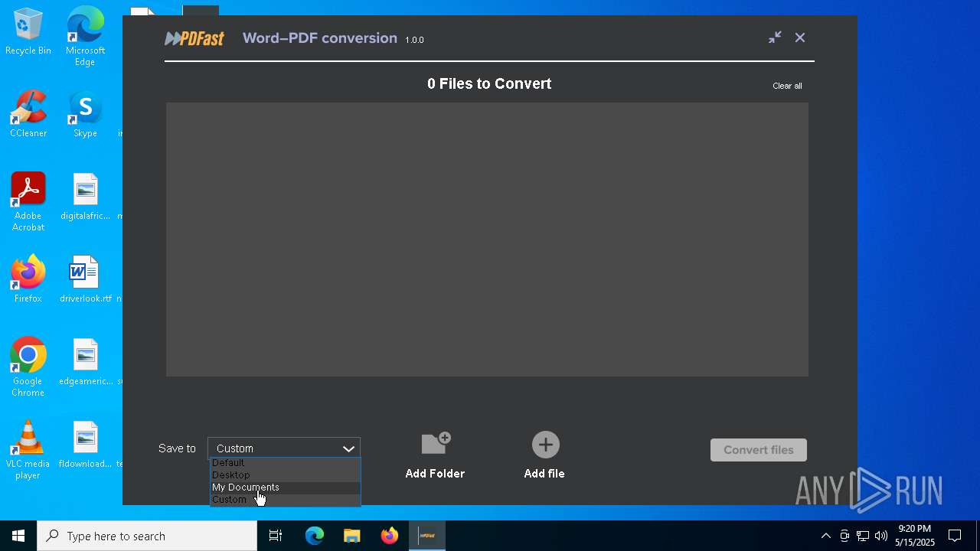980x551 pixels.
Task: Click Clear all link
Action: (x=787, y=86)
